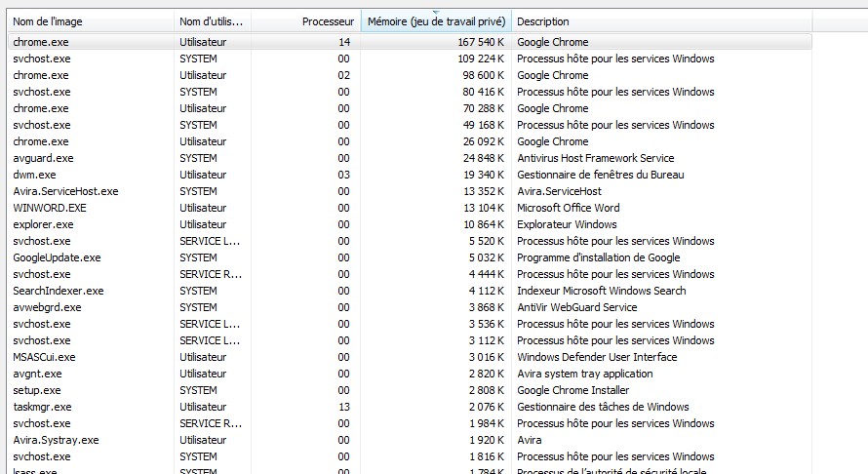Sort by the Processeur column header
The height and width of the screenshot is (474, 868).
(306, 21)
